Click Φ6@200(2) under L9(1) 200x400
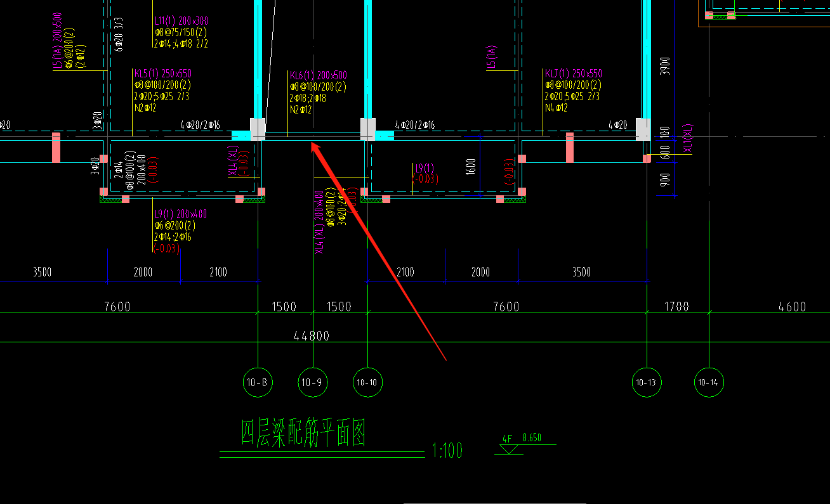The width and height of the screenshot is (830, 504). [175, 226]
